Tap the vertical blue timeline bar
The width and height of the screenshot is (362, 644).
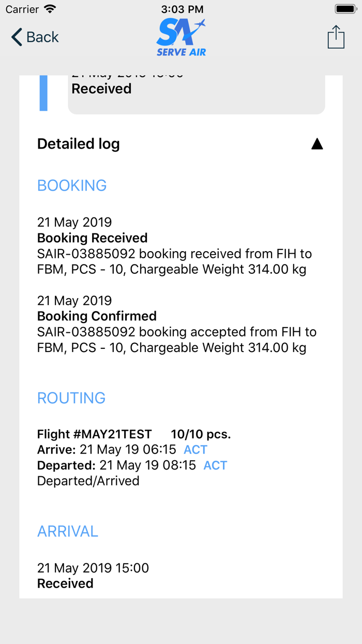coord(43,92)
